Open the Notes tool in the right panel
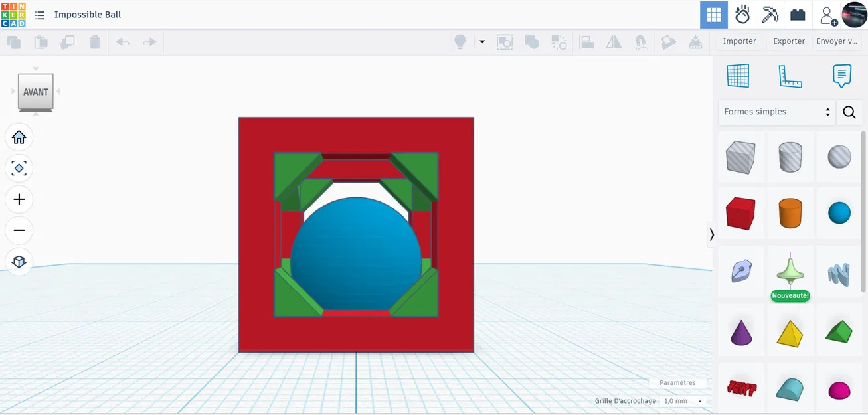This screenshot has width=868, height=415. coord(841,76)
